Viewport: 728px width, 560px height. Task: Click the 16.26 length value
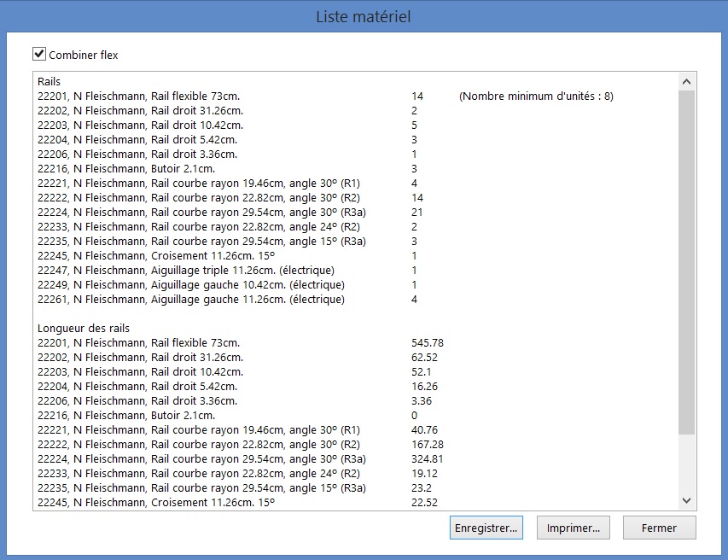click(x=424, y=387)
